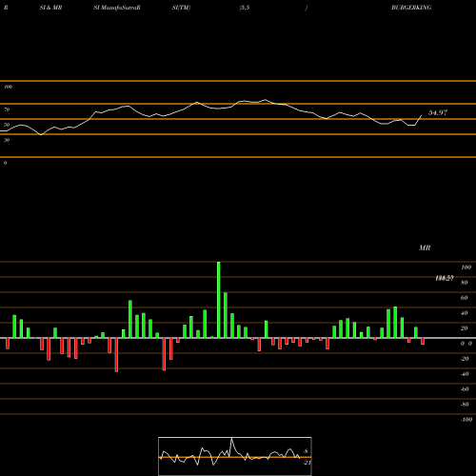Click the MR axis label -40

coord(465,374)
